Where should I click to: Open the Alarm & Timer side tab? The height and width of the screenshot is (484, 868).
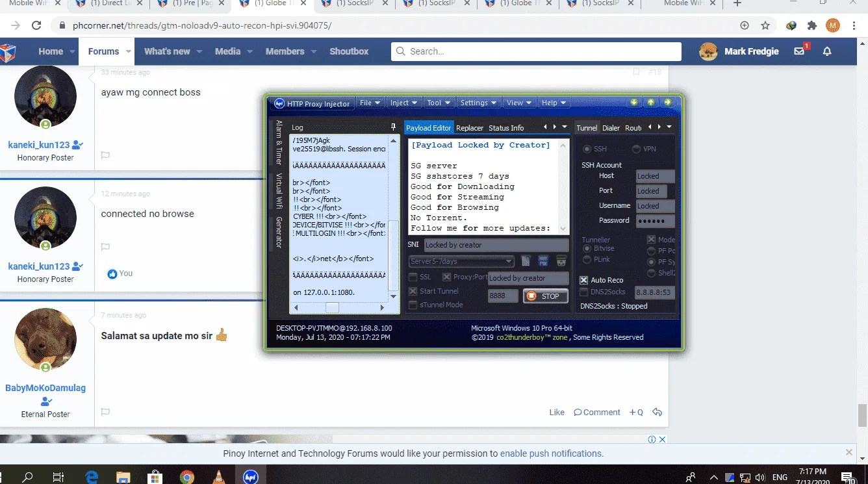[279, 142]
